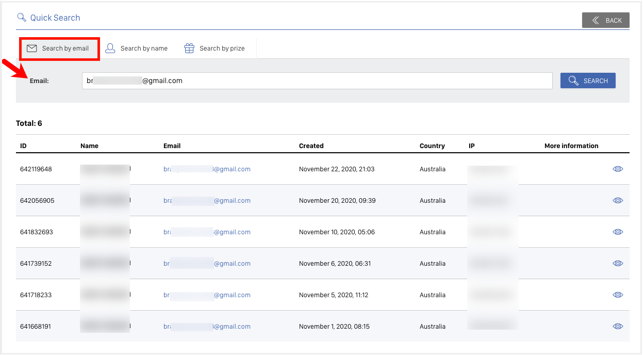The image size is (644, 355).
Task: Click the Country column header
Action: (x=432, y=146)
